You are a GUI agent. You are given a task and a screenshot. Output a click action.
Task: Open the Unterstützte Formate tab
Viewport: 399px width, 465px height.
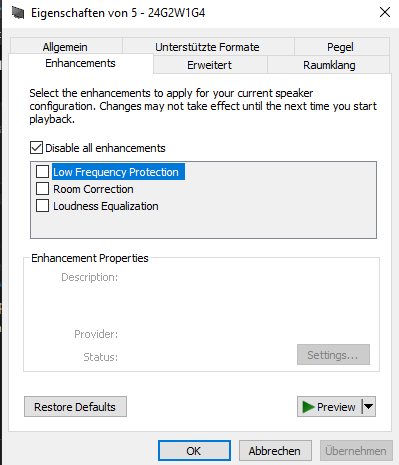pos(208,47)
